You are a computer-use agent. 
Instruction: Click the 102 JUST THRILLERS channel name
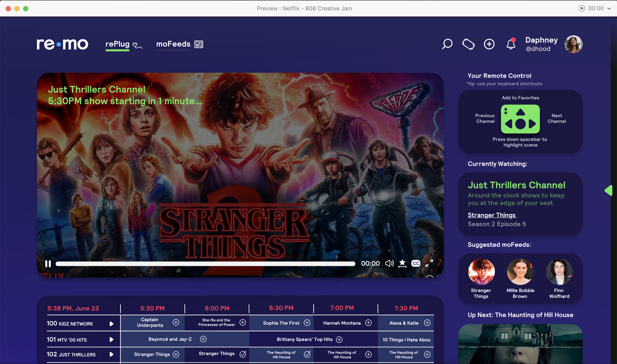point(71,354)
